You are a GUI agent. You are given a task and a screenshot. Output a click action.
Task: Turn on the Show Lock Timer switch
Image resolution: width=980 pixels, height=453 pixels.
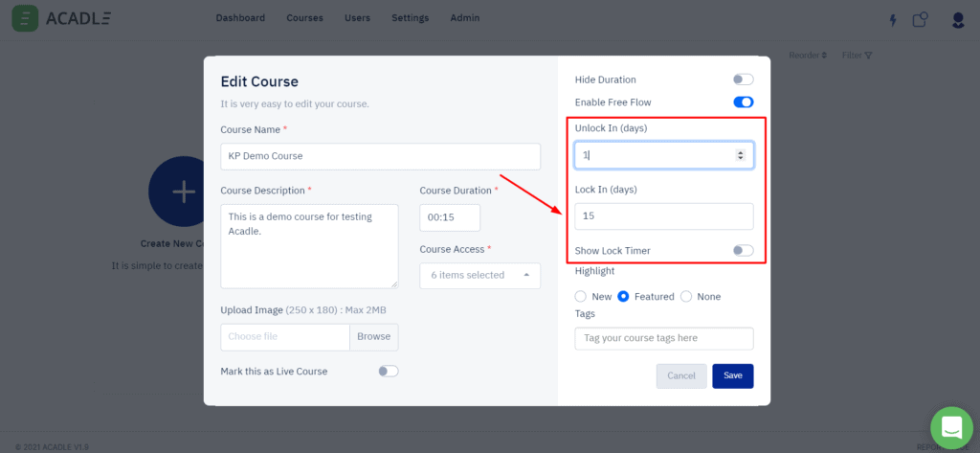743,251
